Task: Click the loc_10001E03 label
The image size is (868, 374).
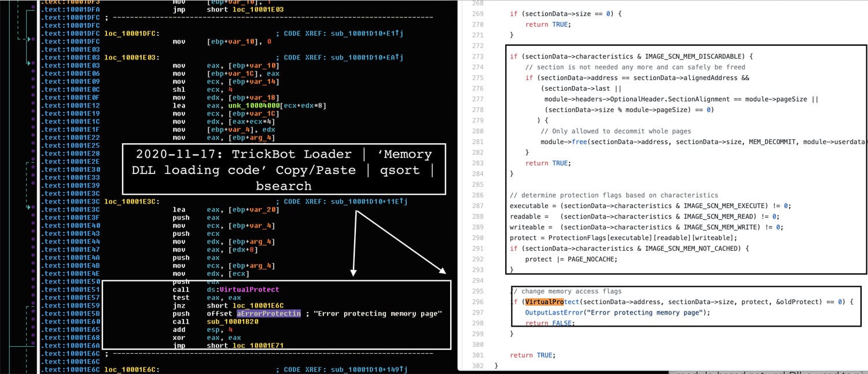Action: [x=133, y=58]
